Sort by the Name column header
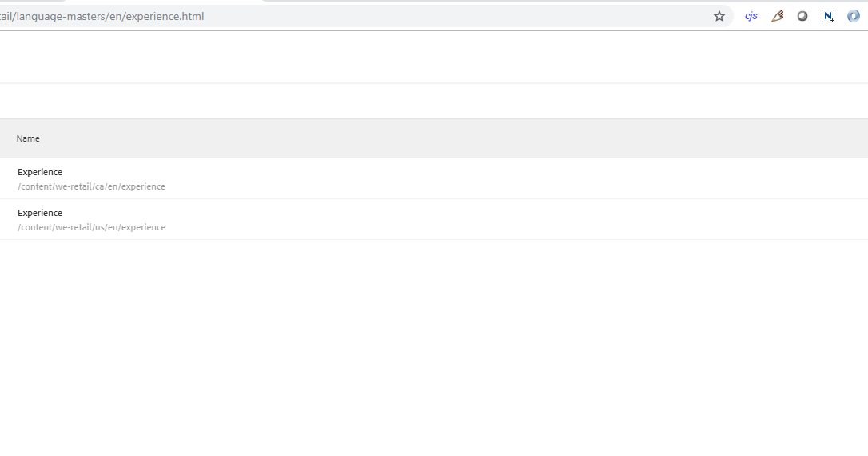The image size is (868, 456). point(28,138)
